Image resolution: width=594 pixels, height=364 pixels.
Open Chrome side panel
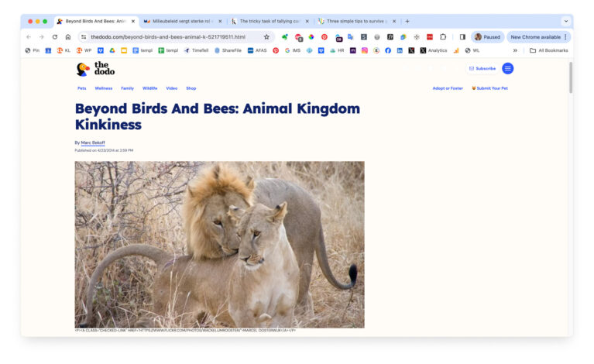tap(462, 36)
